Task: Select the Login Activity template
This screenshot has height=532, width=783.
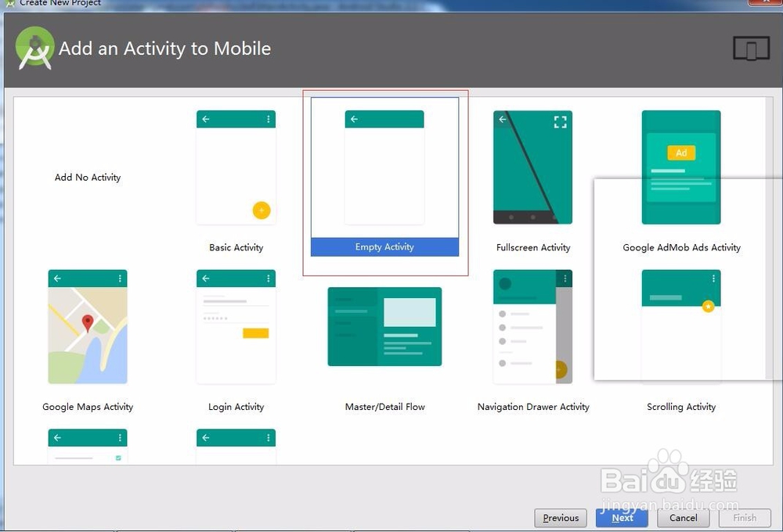Action: click(x=236, y=326)
